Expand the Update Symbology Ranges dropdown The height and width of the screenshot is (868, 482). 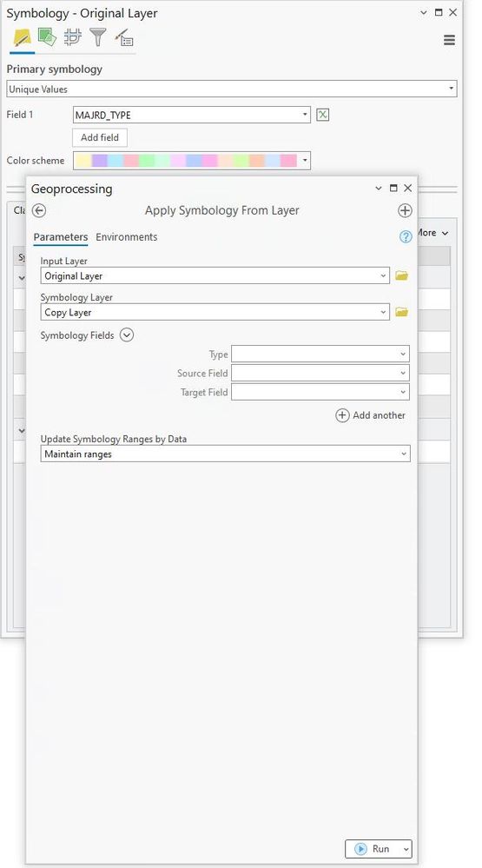[x=225, y=454]
